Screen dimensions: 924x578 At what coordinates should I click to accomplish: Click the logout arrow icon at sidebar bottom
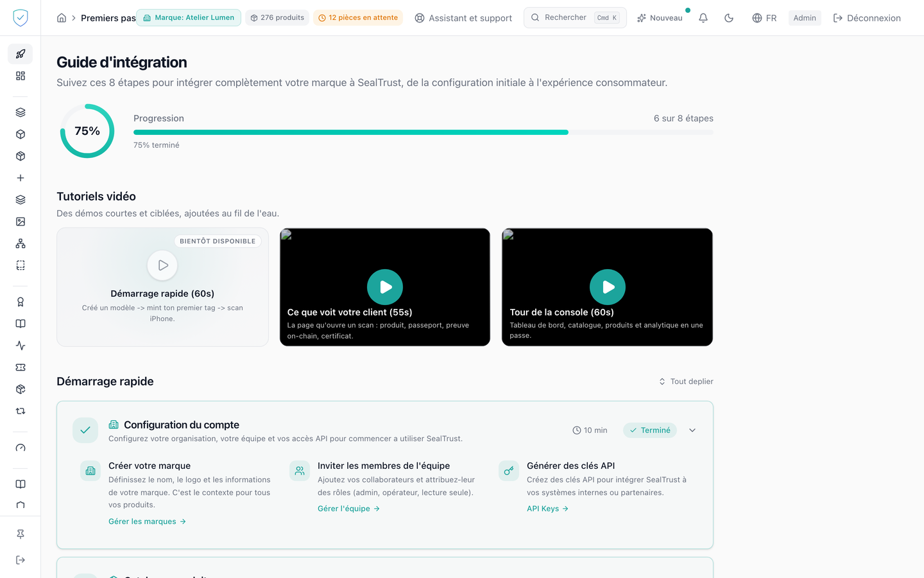click(x=21, y=560)
